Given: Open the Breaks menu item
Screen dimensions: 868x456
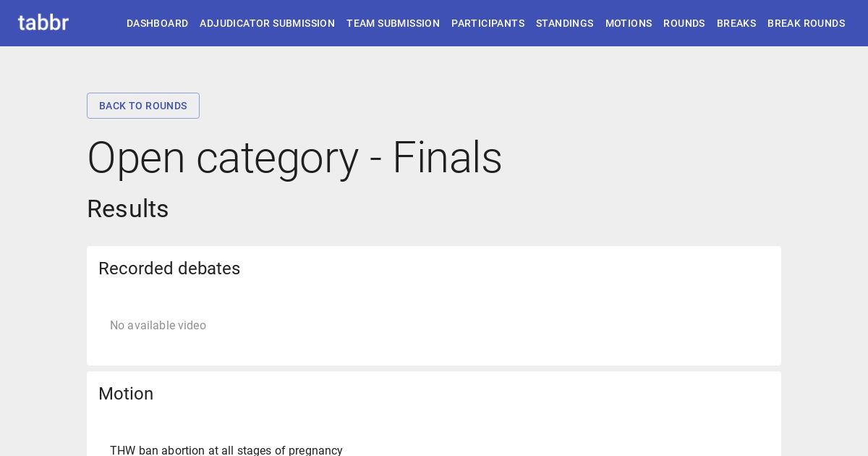Looking at the screenshot, I should (x=736, y=23).
